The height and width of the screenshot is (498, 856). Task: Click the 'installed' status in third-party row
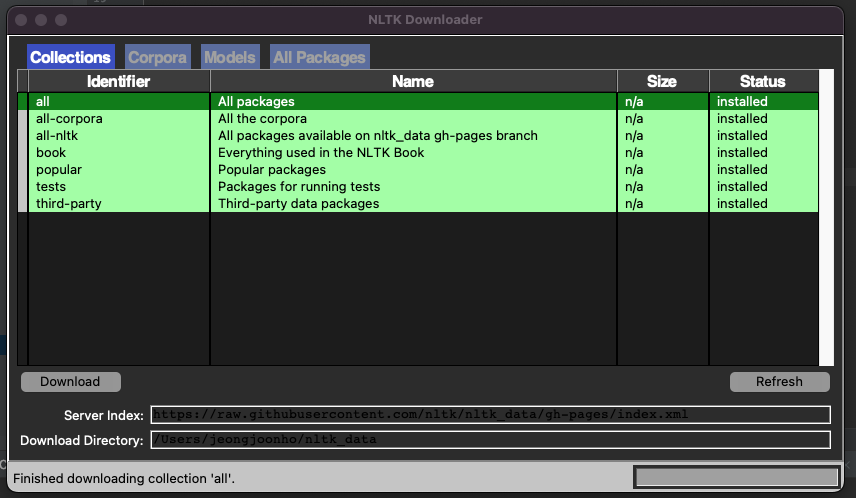click(x=742, y=203)
